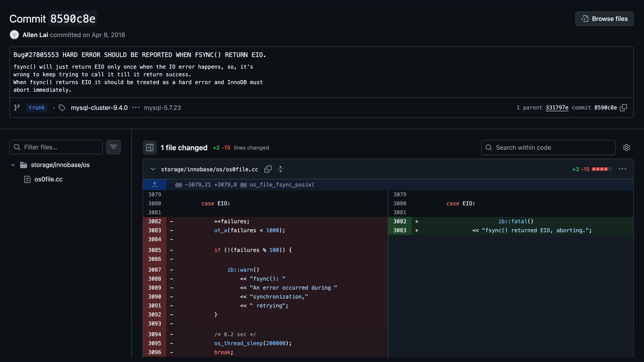Image resolution: width=644 pixels, height=362 pixels.
Task: Open parent commit 331797e
Action: pos(557,108)
